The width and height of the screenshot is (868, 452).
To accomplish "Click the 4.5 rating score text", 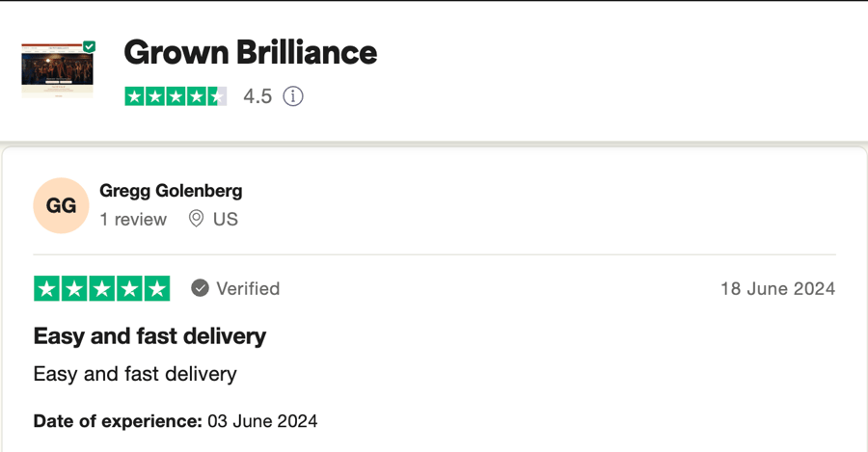I will 258,96.
